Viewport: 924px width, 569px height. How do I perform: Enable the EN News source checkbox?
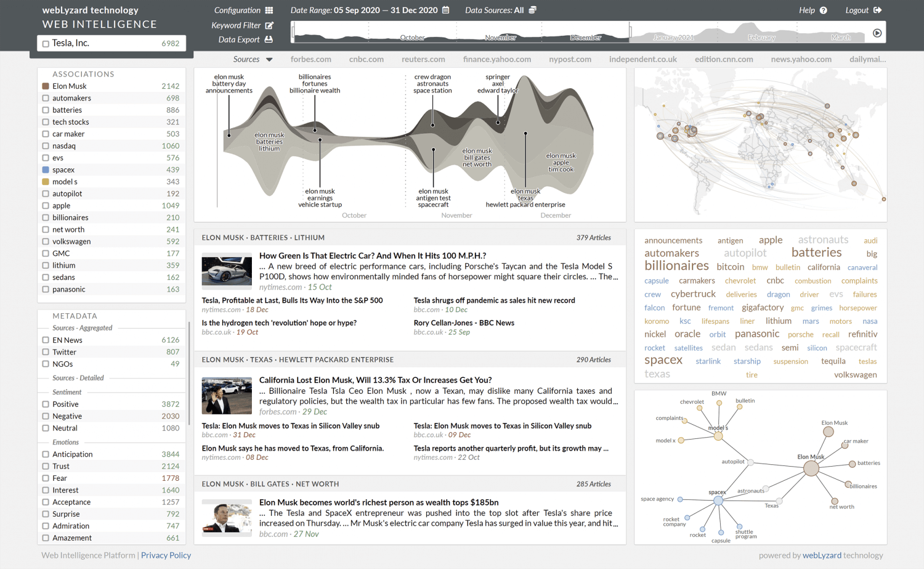46,340
